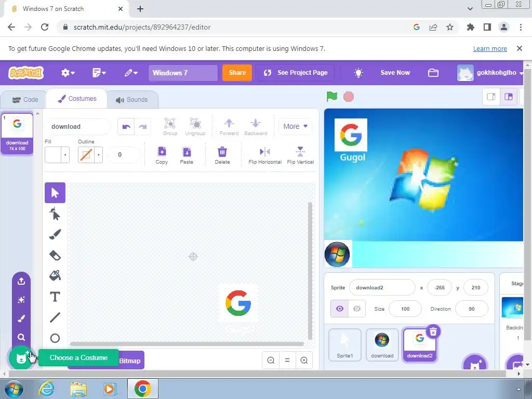
Task: Move object Backward
Action: click(x=256, y=127)
